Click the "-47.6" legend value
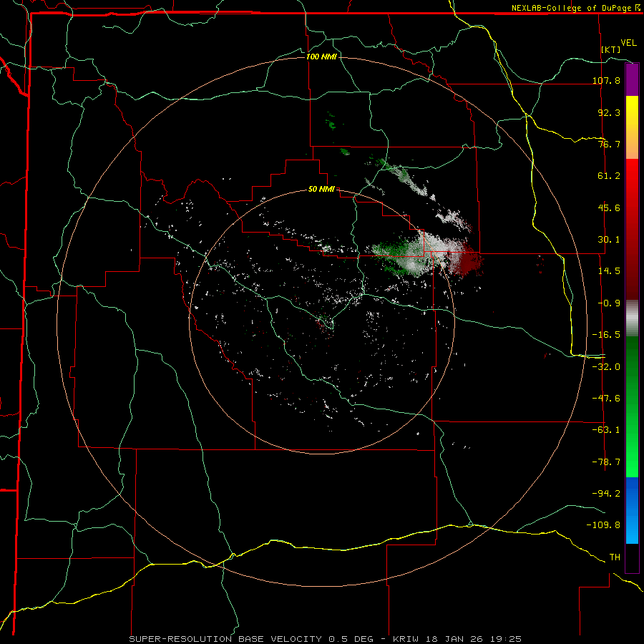Viewport: 644px width, 644px height. pyautogui.click(x=606, y=399)
